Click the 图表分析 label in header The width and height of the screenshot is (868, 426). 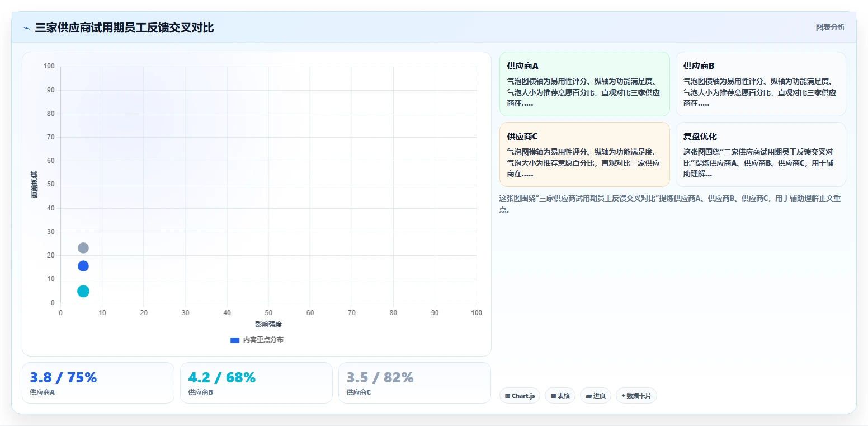coord(830,27)
